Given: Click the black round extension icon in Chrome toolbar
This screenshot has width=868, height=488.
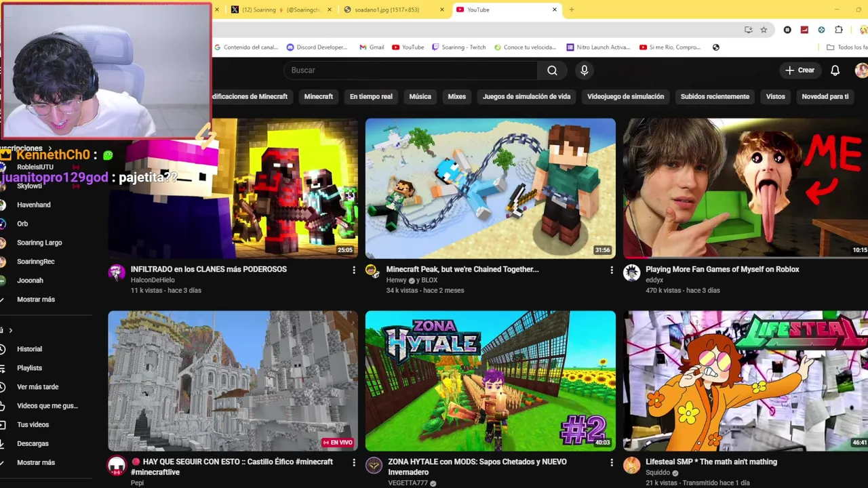Looking at the screenshot, I should (787, 30).
